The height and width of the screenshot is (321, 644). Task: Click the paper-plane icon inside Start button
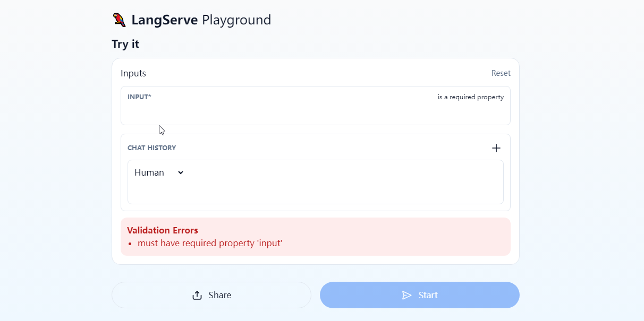click(x=407, y=295)
